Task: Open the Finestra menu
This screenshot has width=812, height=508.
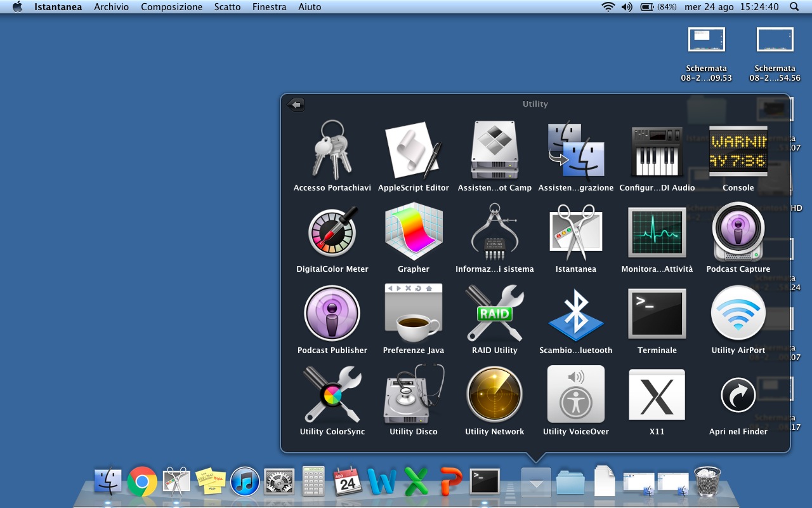Action: 270,7
